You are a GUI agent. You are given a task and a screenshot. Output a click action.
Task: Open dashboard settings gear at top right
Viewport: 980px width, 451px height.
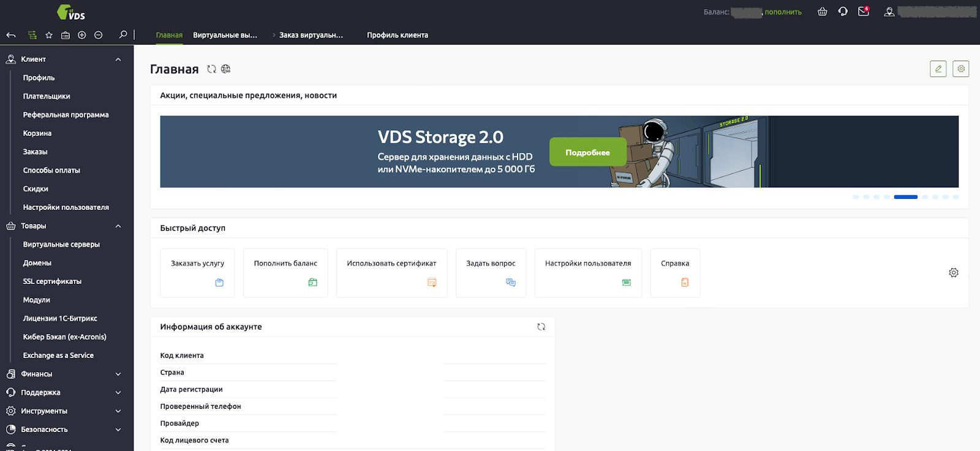(x=961, y=69)
